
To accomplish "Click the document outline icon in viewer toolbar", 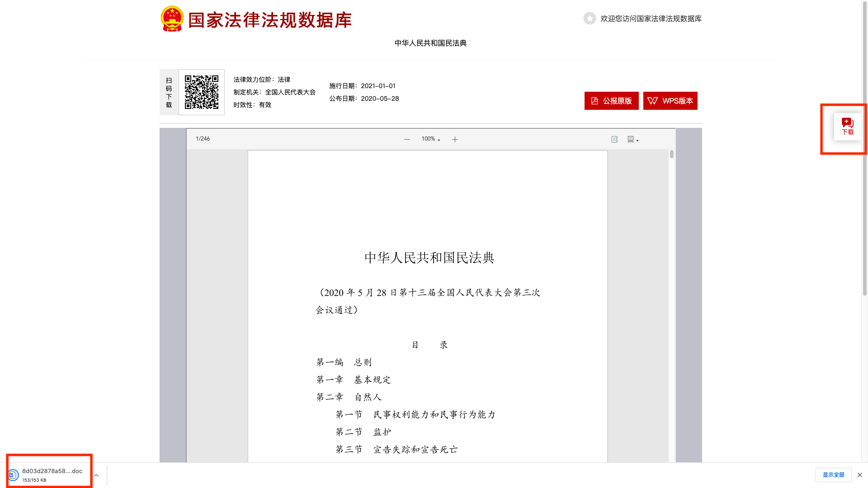I will click(614, 139).
